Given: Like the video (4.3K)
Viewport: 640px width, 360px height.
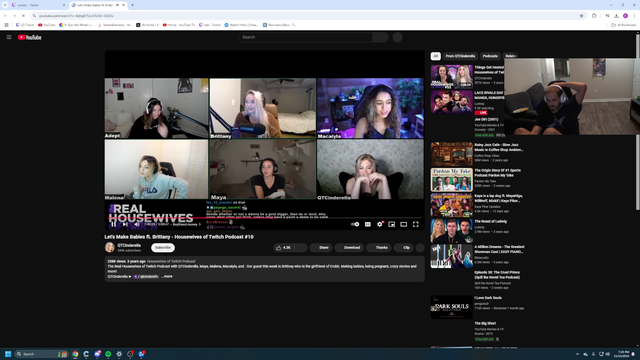Looking at the screenshot, I should [x=284, y=247].
